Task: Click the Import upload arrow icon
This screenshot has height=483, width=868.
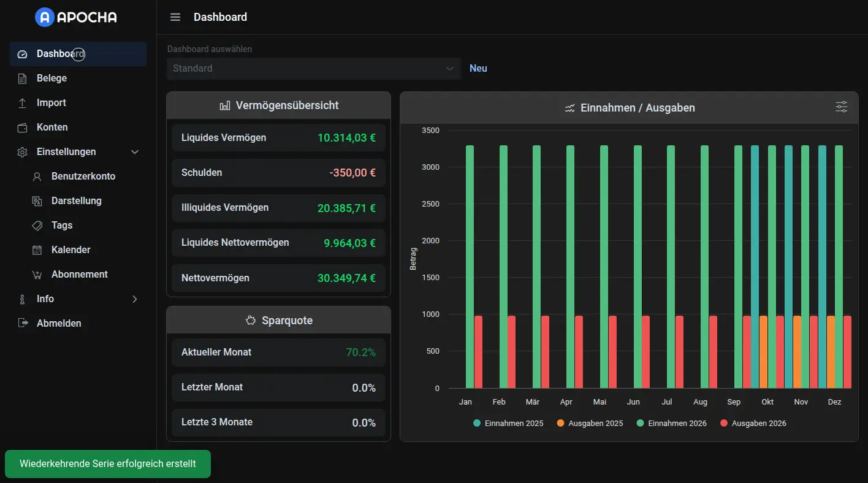Action: point(23,103)
